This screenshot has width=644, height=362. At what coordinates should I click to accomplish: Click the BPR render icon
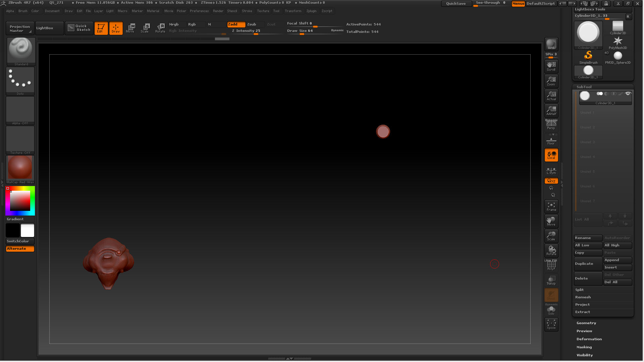[551, 44]
